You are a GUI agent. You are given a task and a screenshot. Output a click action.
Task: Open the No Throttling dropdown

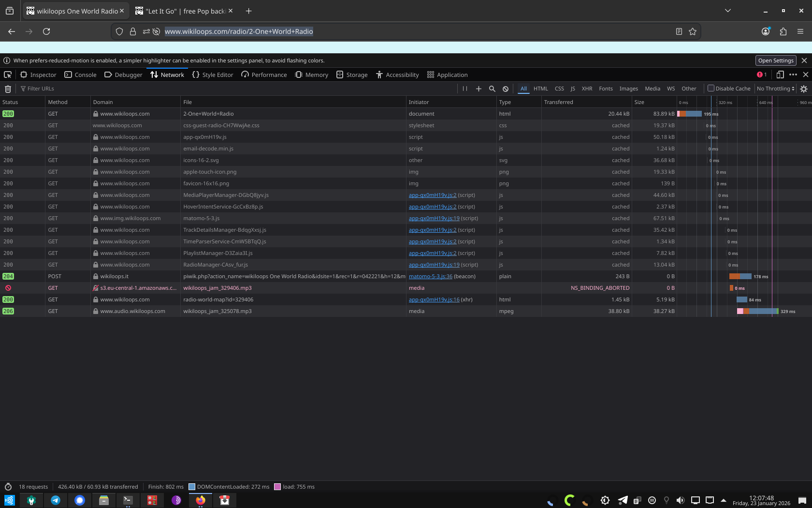[x=775, y=89]
